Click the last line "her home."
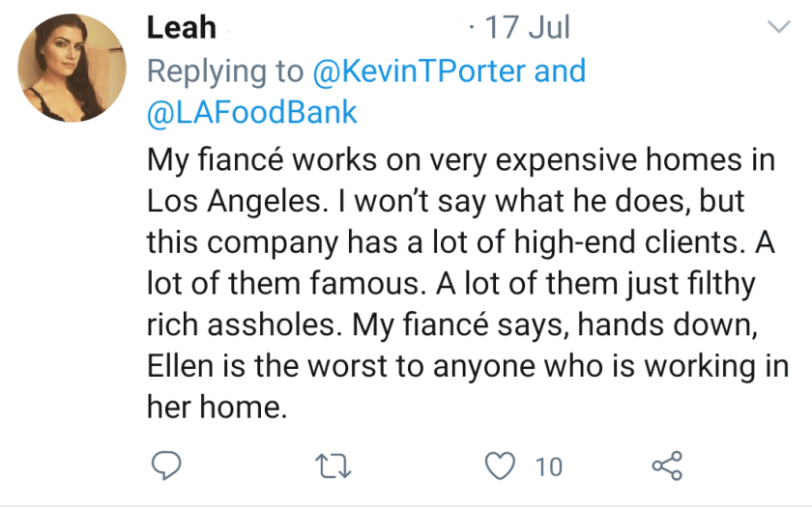This screenshot has height=508, width=812. (217, 408)
